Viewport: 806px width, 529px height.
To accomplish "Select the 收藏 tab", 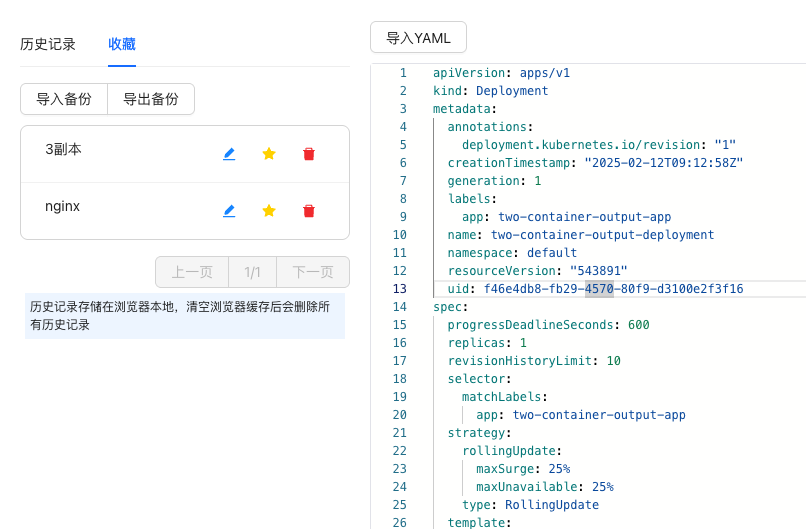I will tap(122, 44).
